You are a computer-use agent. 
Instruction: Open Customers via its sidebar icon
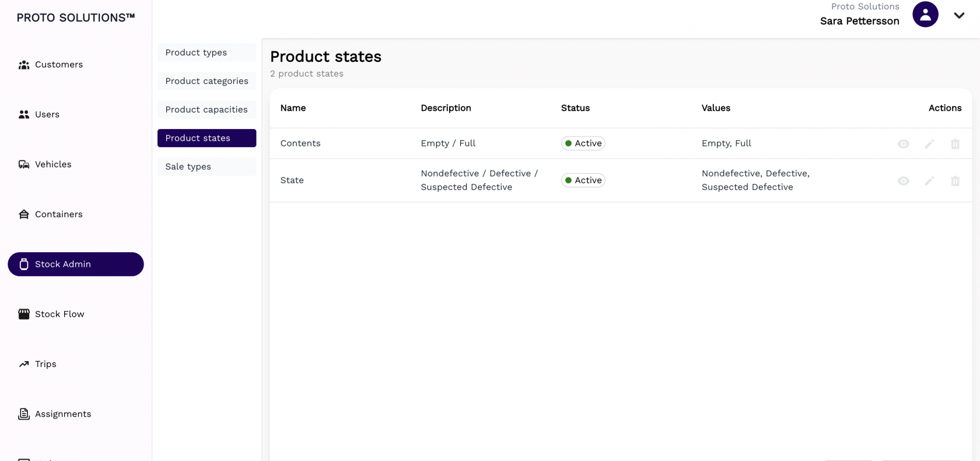tap(24, 65)
